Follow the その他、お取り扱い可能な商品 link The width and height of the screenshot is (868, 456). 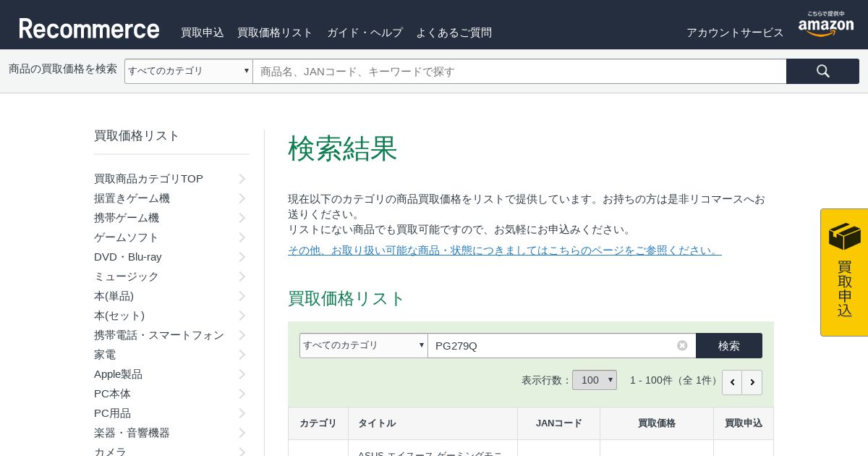click(504, 250)
